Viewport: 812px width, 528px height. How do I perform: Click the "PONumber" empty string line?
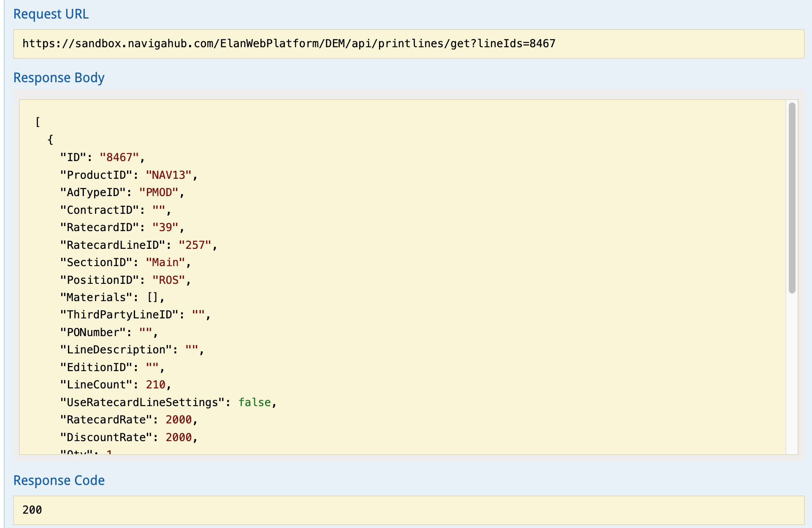[108, 332]
